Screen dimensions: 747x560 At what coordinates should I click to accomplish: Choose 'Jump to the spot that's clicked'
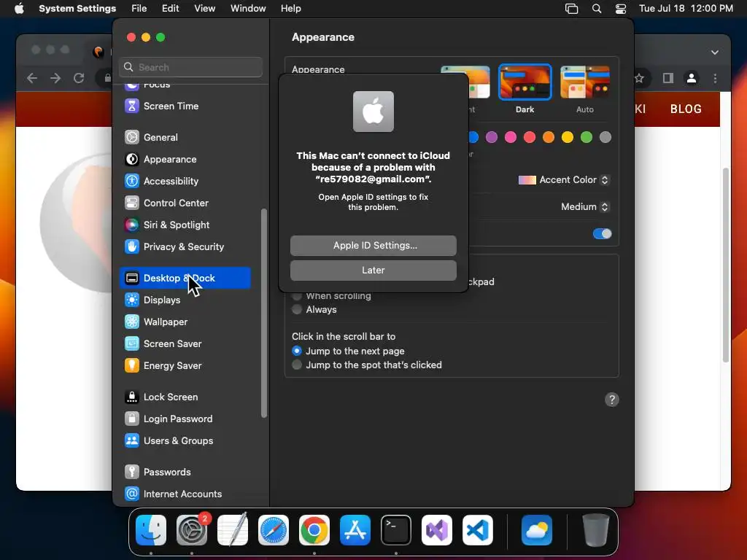coord(297,365)
